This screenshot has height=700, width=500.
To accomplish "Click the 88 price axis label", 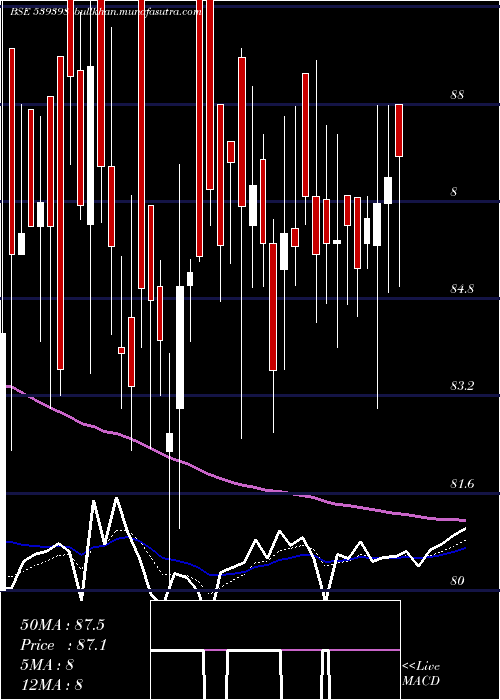I will click(457, 95).
